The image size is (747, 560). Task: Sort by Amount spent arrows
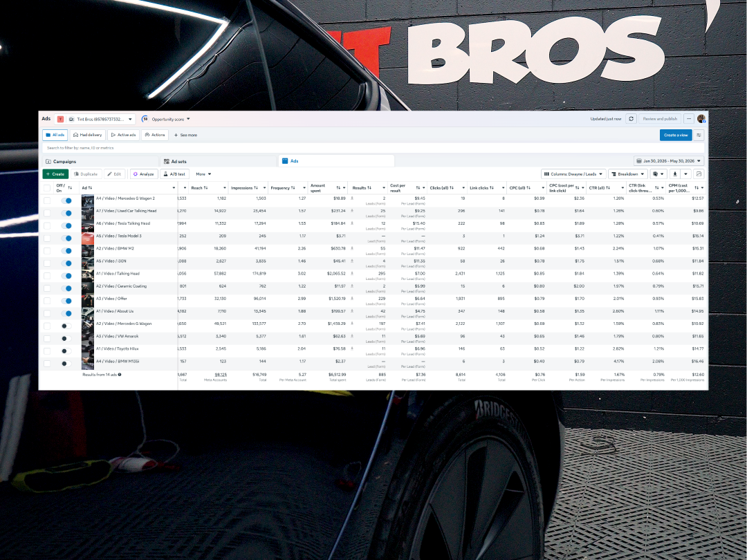coord(338,187)
